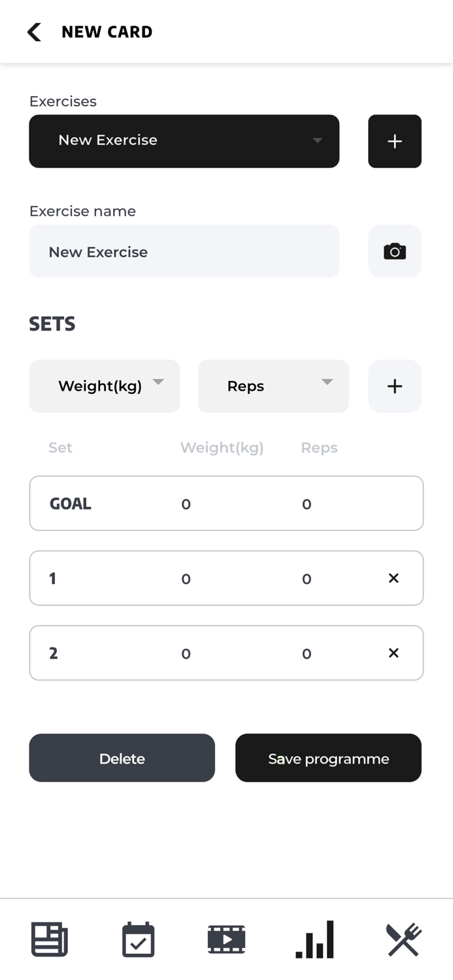
Task: Open the workout cards section via bottom nav
Action: [50, 939]
